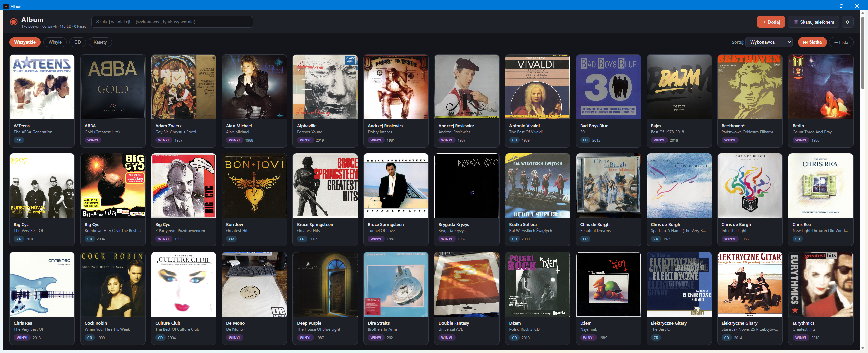Open the Deep Purple House Of Blue Light cover
This screenshot has height=353, width=868.
325,284
